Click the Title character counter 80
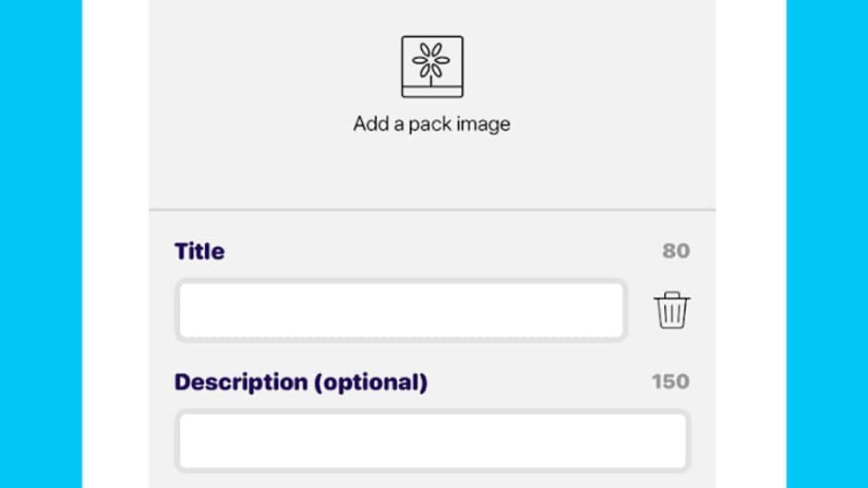Screen dimensions: 868x488 (x=676, y=251)
